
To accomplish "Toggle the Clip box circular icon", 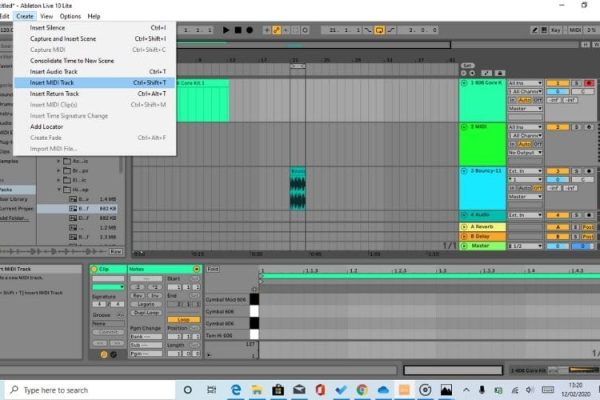I will (95, 269).
